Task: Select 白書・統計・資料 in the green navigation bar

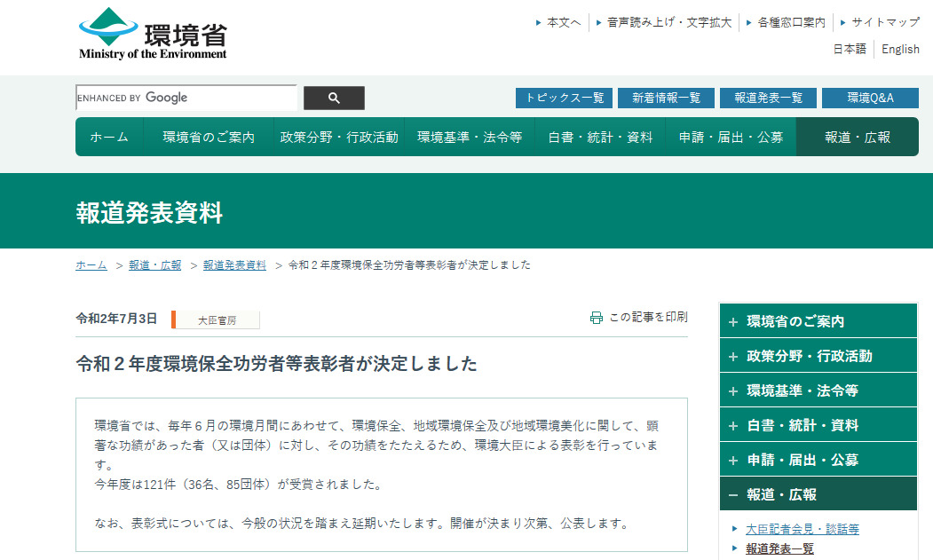Action: [x=600, y=137]
